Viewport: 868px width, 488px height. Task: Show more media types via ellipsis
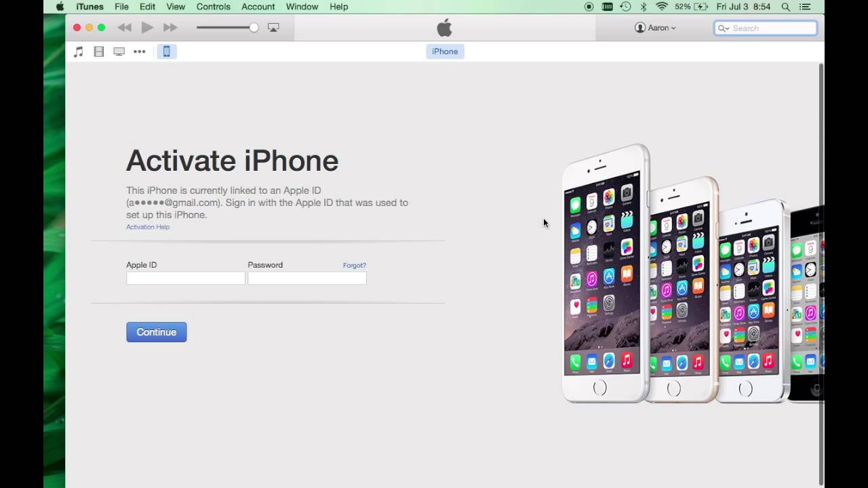point(139,52)
